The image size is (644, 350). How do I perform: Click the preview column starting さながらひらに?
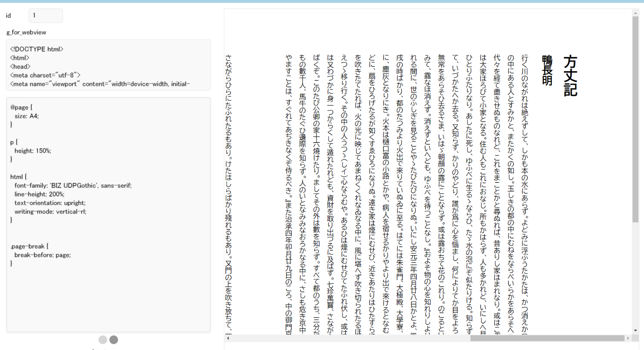(229, 195)
